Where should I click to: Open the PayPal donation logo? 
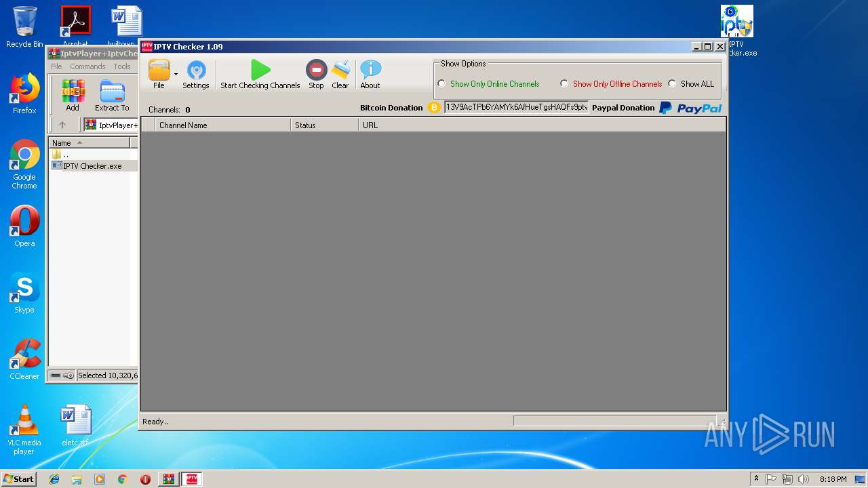(x=690, y=108)
